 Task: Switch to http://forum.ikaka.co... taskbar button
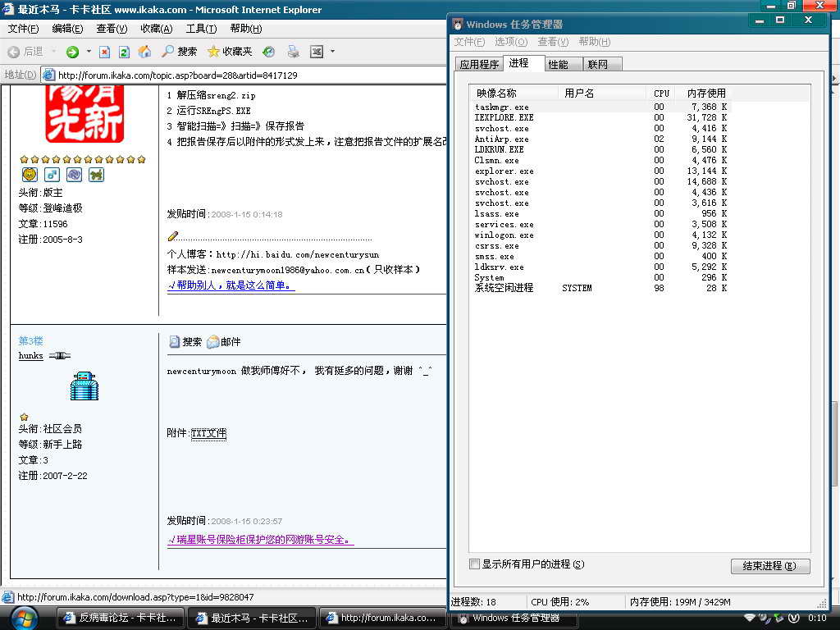[382, 618]
